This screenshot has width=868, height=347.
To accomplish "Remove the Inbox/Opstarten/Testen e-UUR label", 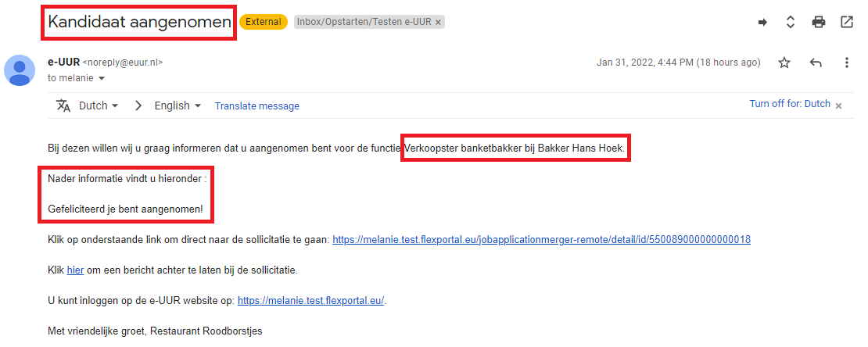I will [438, 22].
